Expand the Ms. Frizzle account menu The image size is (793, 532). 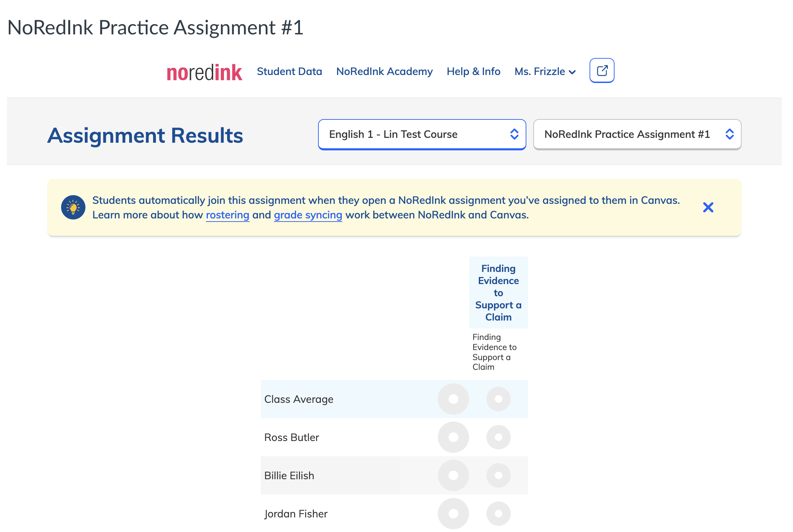click(544, 71)
